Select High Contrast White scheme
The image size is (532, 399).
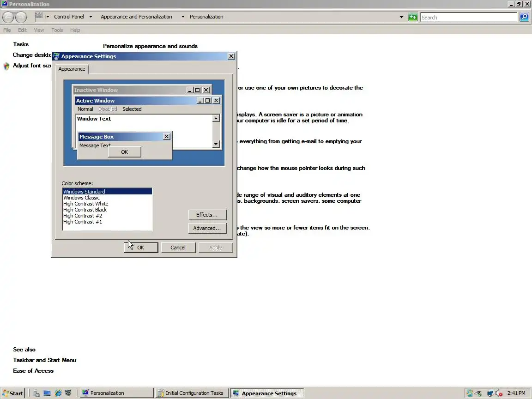tap(107, 204)
